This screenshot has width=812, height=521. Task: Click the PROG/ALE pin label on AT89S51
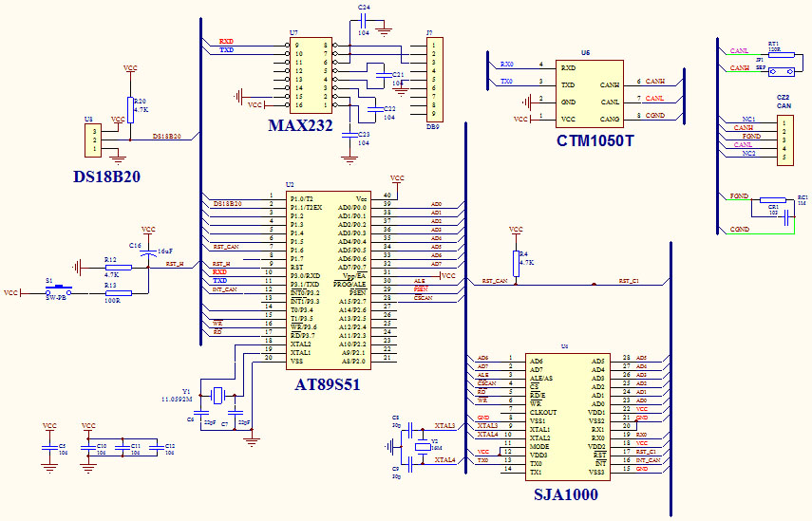click(349, 284)
